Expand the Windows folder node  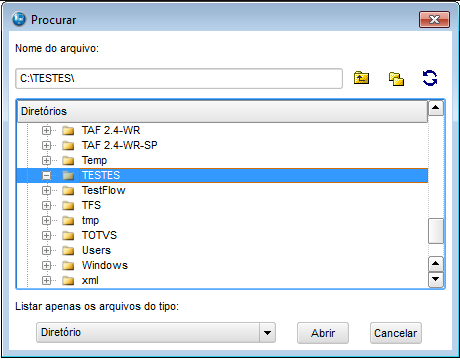pyautogui.click(x=46, y=265)
